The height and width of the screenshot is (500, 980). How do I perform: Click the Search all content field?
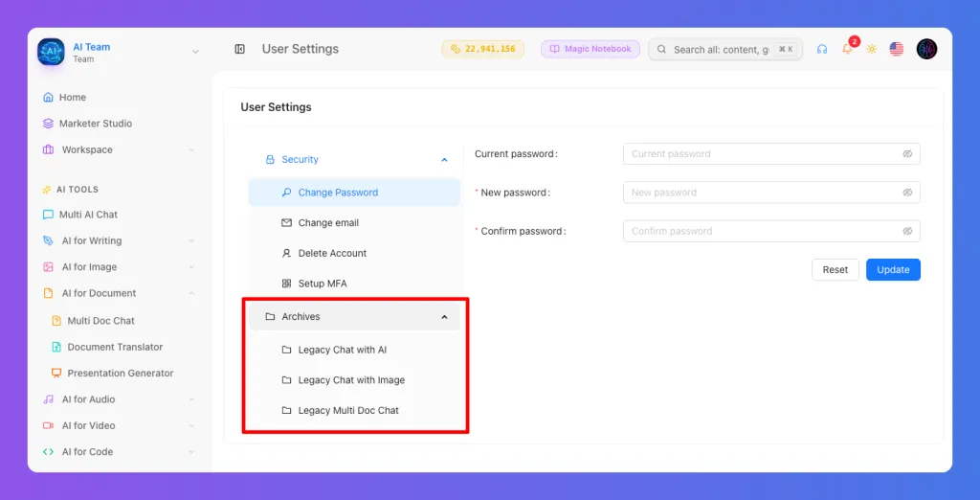tap(725, 50)
